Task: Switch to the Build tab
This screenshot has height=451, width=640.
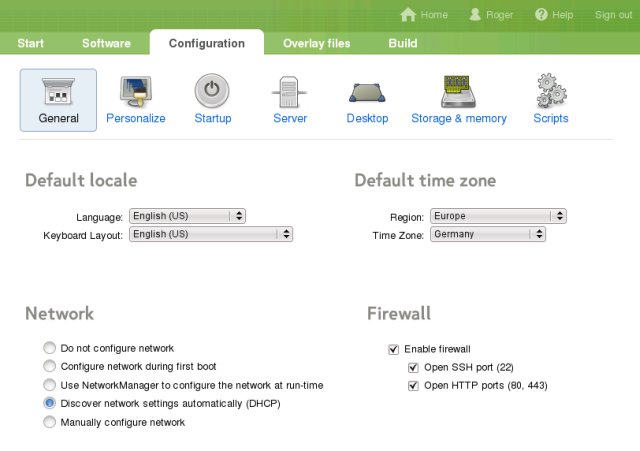Action: click(x=402, y=43)
